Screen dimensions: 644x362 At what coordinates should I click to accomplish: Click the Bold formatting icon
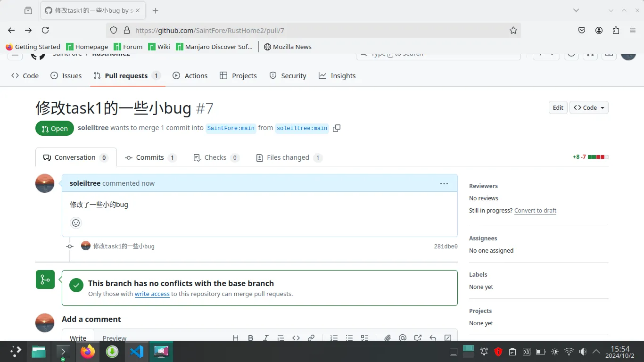(x=251, y=338)
